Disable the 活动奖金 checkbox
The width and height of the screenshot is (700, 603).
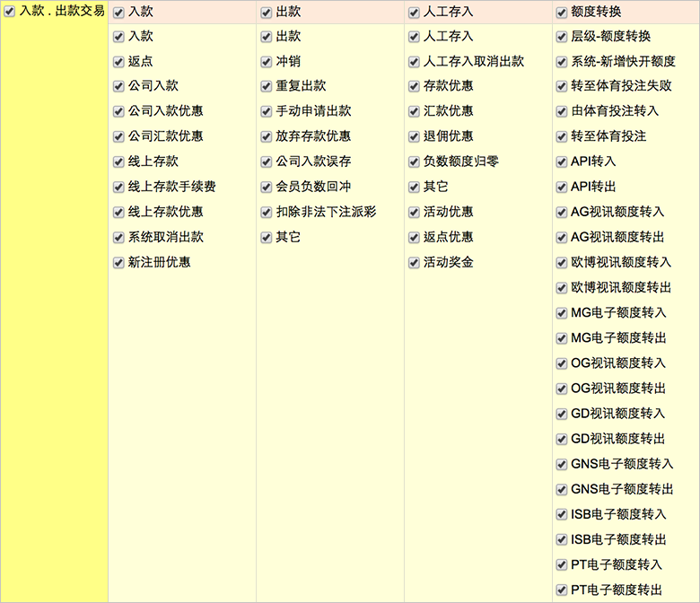click(x=414, y=262)
